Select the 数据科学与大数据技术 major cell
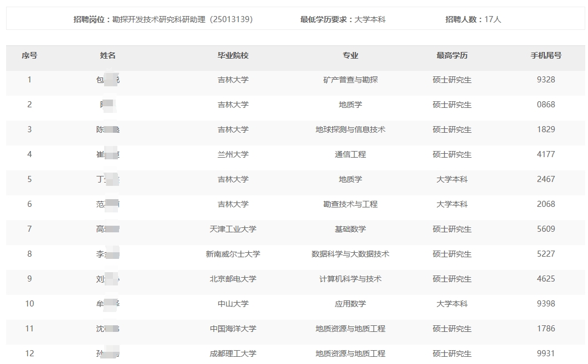 (350, 254)
